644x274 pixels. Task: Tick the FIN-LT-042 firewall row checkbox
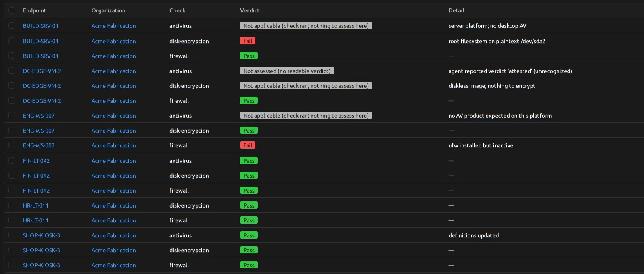click(12, 190)
